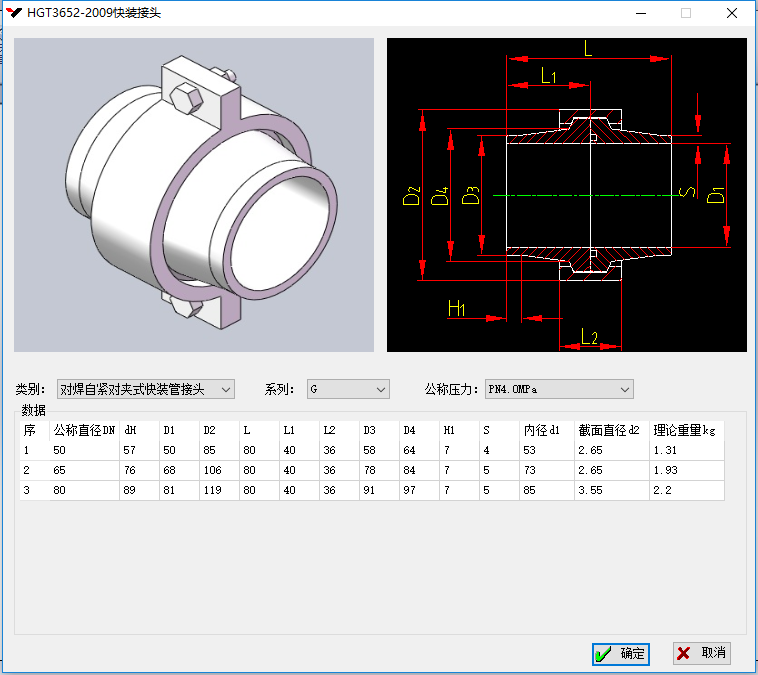Click the 内径d1 column header
Screen dimensions: 758x675
pos(546,430)
